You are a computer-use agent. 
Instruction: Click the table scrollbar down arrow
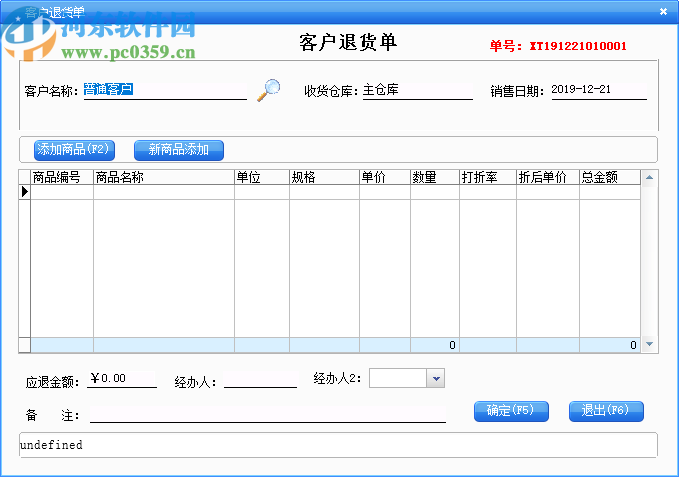[x=649, y=344]
